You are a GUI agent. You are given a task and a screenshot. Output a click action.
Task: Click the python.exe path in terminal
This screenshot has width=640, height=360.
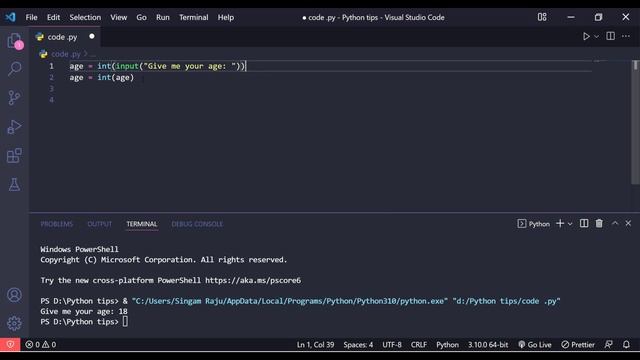290,301
